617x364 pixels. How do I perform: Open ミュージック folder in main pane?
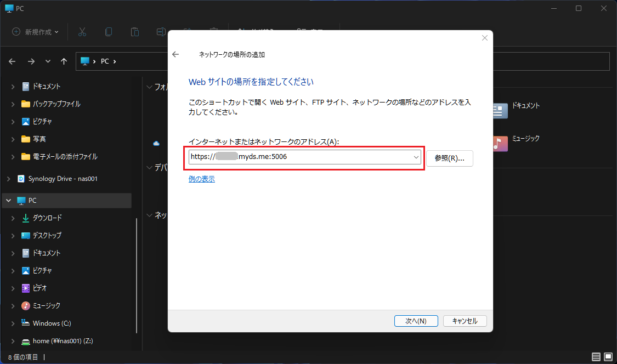(x=525, y=139)
